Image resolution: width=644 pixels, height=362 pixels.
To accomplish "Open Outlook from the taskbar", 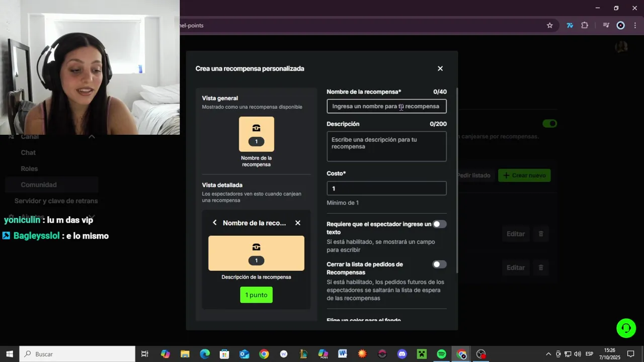I will point(245,354).
